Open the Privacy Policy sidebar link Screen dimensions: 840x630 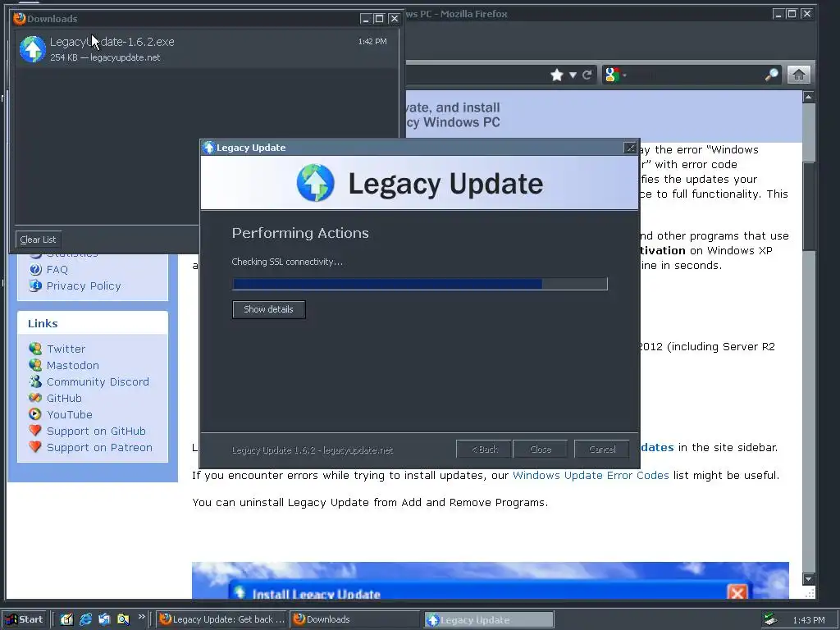84,286
